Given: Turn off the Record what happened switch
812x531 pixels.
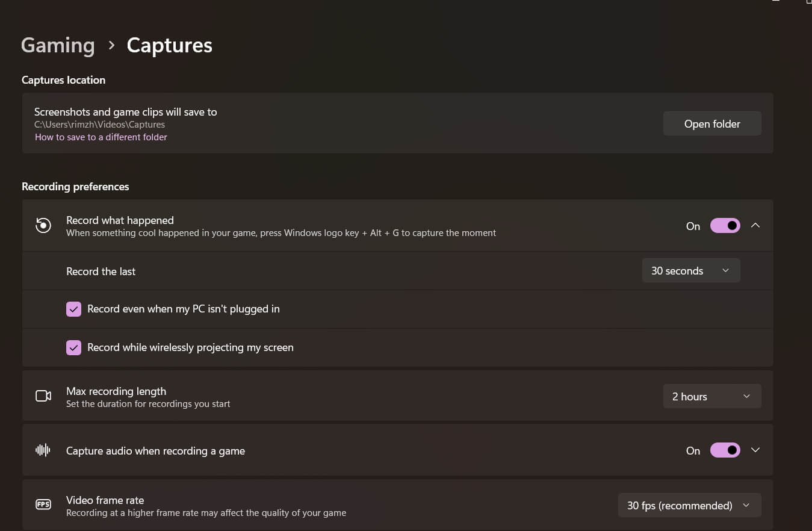Looking at the screenshot, I should (x=725, y=225).
